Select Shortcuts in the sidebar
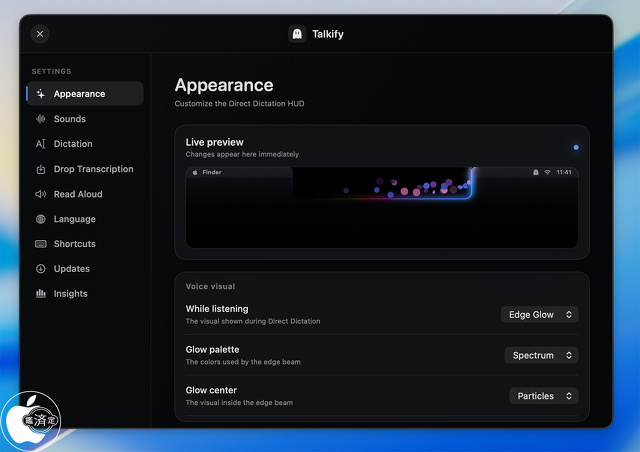The height and width of the screenshot is (452, 640). [x=85, y=244]
